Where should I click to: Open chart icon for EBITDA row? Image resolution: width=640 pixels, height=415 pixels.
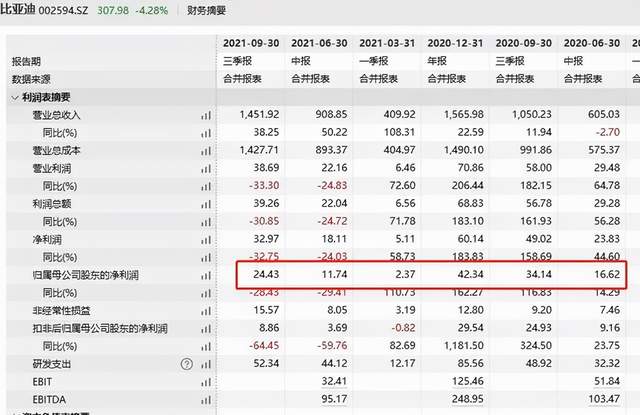point(206,400)
